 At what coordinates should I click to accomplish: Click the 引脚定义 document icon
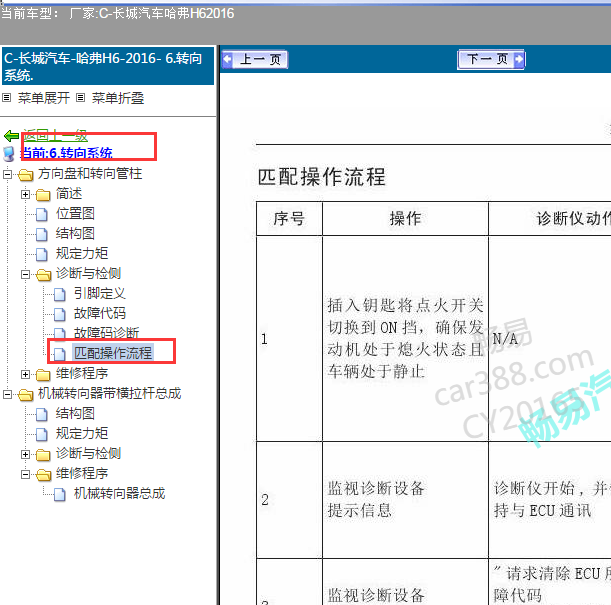(60, 295)
